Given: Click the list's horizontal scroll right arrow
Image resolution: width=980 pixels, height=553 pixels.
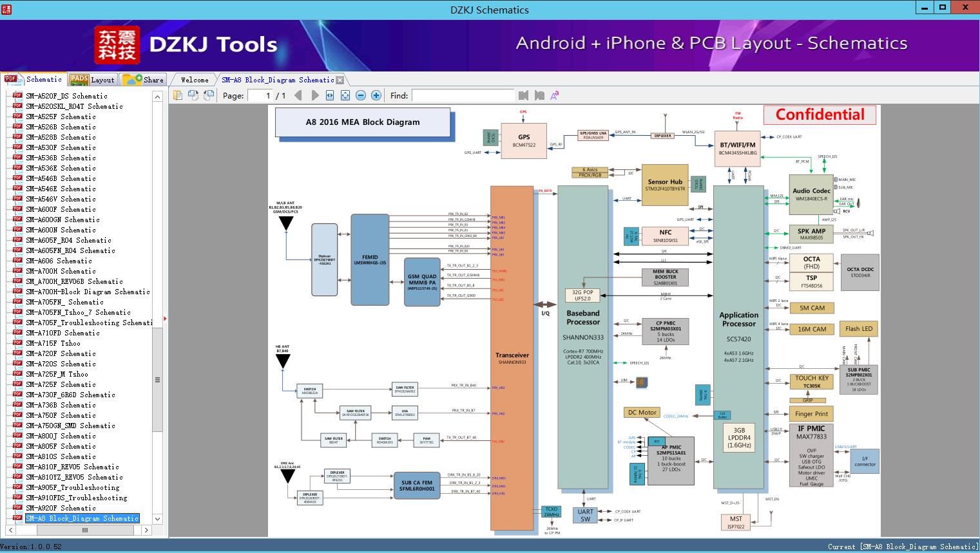Looking at the screenshot, I should pos(146,530).
